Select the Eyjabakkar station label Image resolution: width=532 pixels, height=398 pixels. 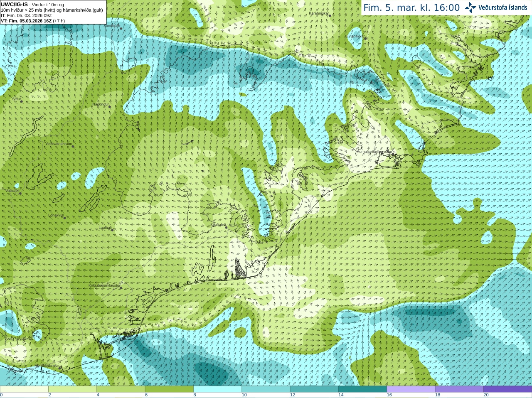[x=355, y=36]
